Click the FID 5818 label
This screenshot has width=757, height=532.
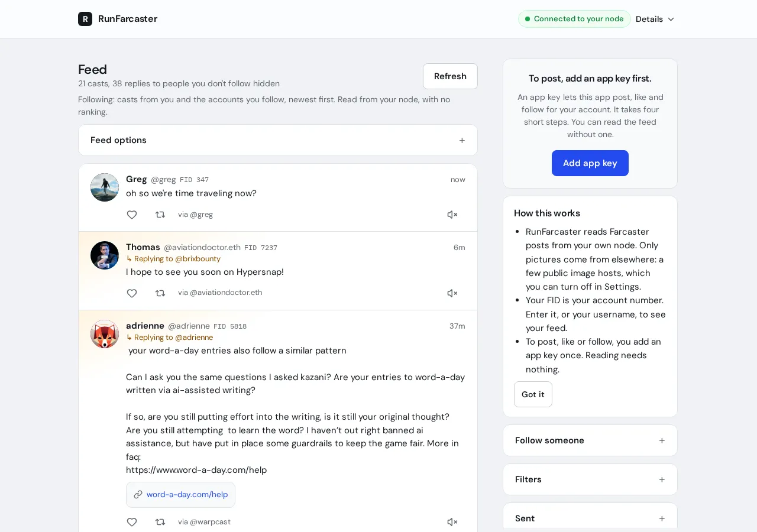[230, 326]
